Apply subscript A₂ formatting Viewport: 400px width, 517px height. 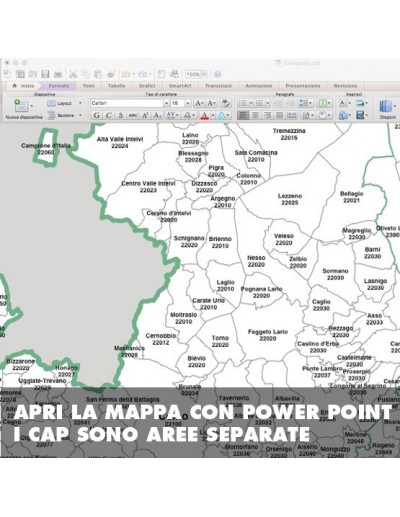(x=157, y=115)
